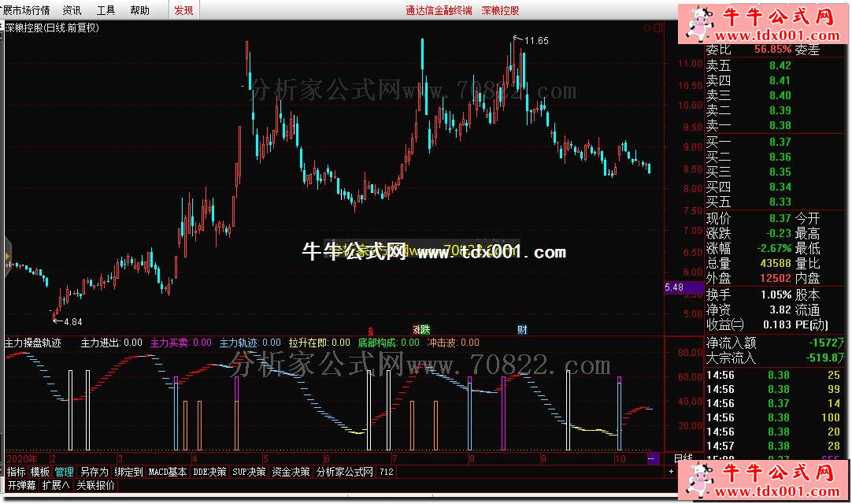This screenshot has height=504, width=852.
Task: Click the 关联报价 button
Action: tap(95, 485)
